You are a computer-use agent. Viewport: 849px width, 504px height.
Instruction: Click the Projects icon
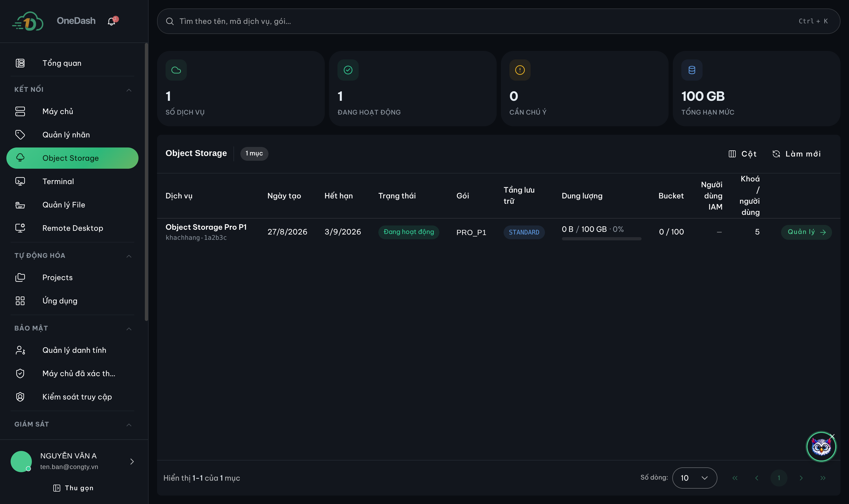coord(20,277)
